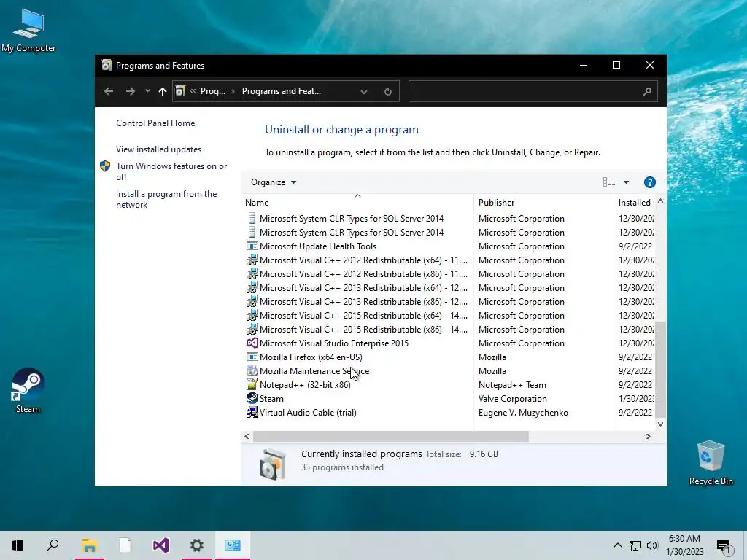Open the network tray icon
This screenshot has width=747, height=560.
tap(635, 545)
